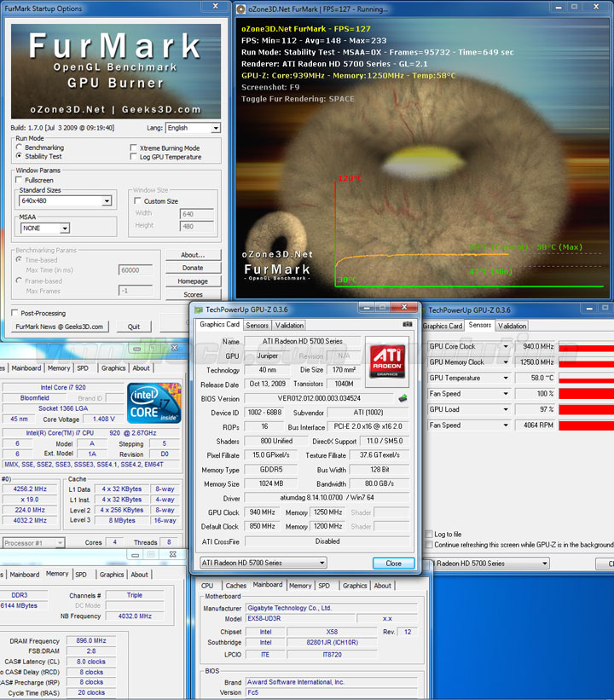Click the FurMark window title icon
This screenshot has height=700, width=614.
tap(241, 9)
